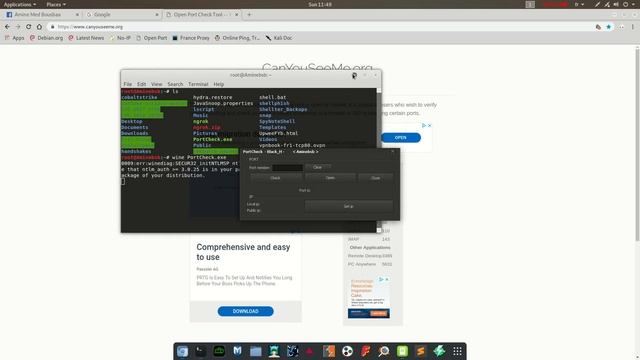
Task: Open the Latest News bookmark
Action: (86, 38)
